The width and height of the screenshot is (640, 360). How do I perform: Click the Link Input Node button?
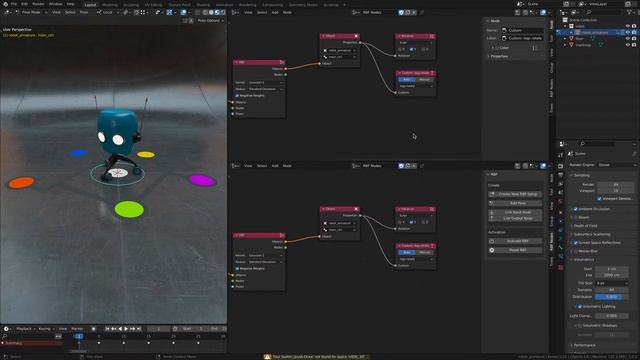point(516,212)
